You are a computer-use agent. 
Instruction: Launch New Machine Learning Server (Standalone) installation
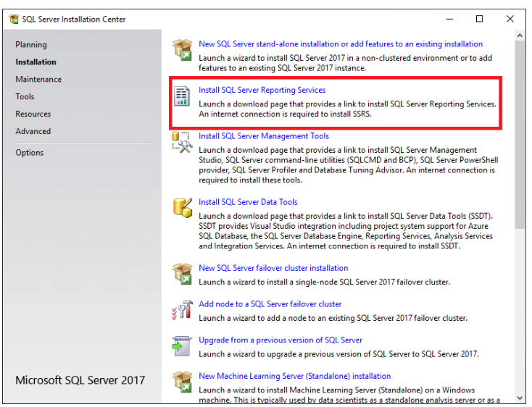click(295, 376)
